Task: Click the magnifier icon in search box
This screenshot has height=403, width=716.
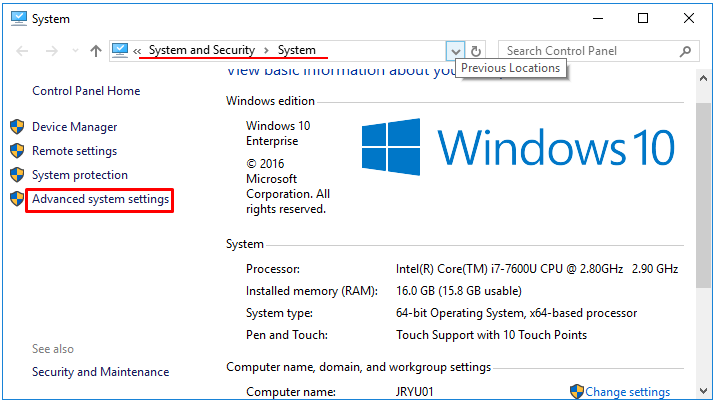Action: [686, 51]
